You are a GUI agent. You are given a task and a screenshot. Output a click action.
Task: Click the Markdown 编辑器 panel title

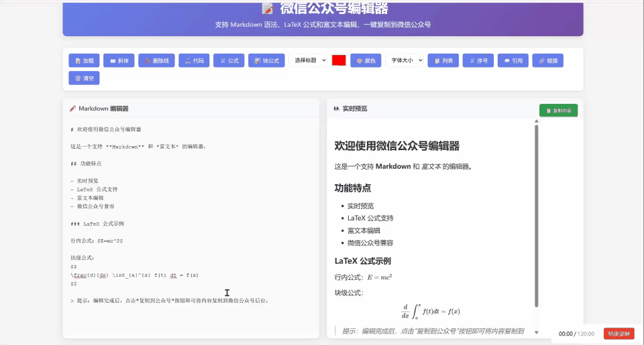pyautogui.click(x=103, y=109)
